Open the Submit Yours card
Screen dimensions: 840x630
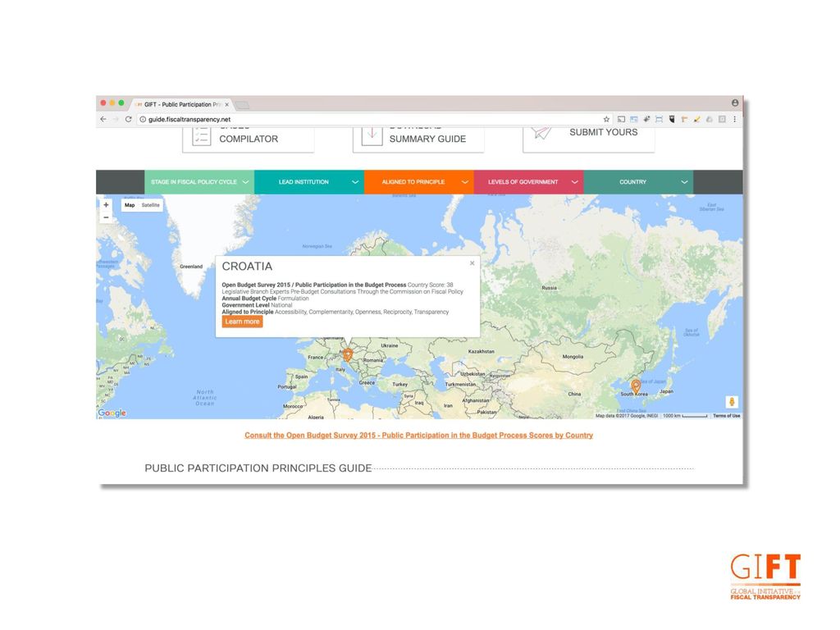pyautogui.click(x=589, y=139)
